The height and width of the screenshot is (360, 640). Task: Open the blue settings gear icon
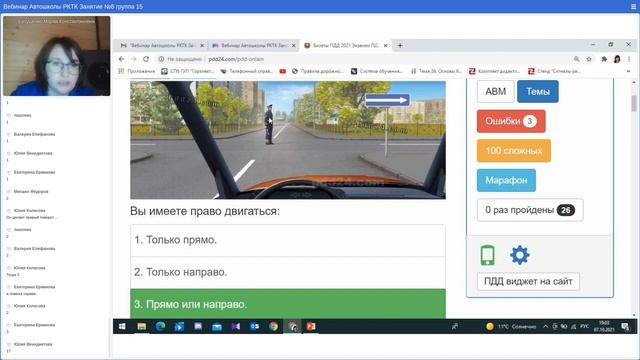(x=520, y=255)
